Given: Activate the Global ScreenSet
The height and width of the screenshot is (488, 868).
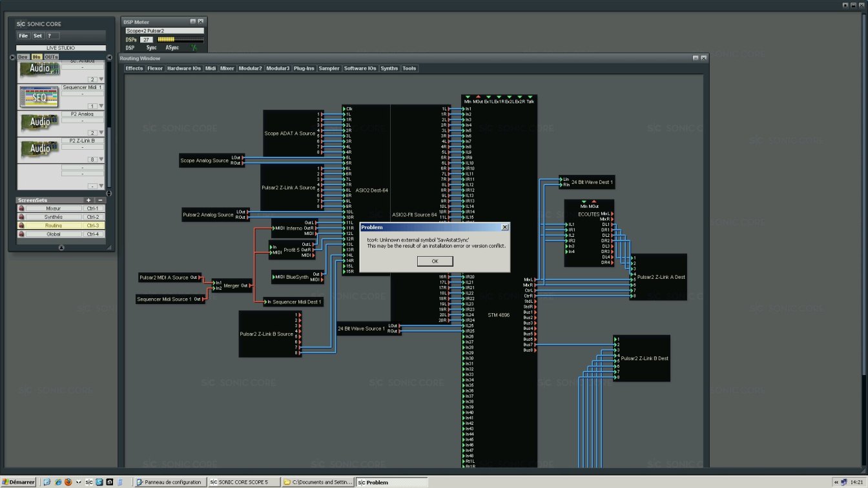Looking at the screenshot, I should (x=54, y=234).
